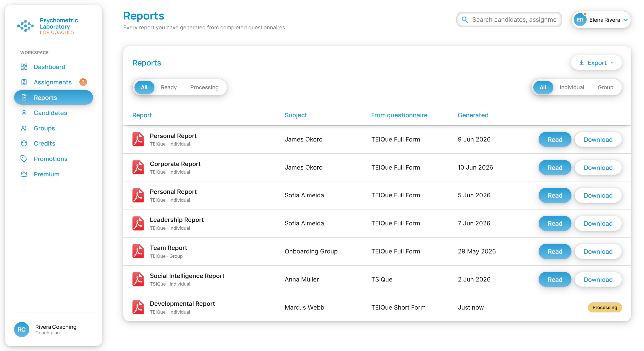Image resolution: width=644 pixels, height=351 pixels.
Task: Click the ER avatar in the top bar
Action: tap(580, 20)
